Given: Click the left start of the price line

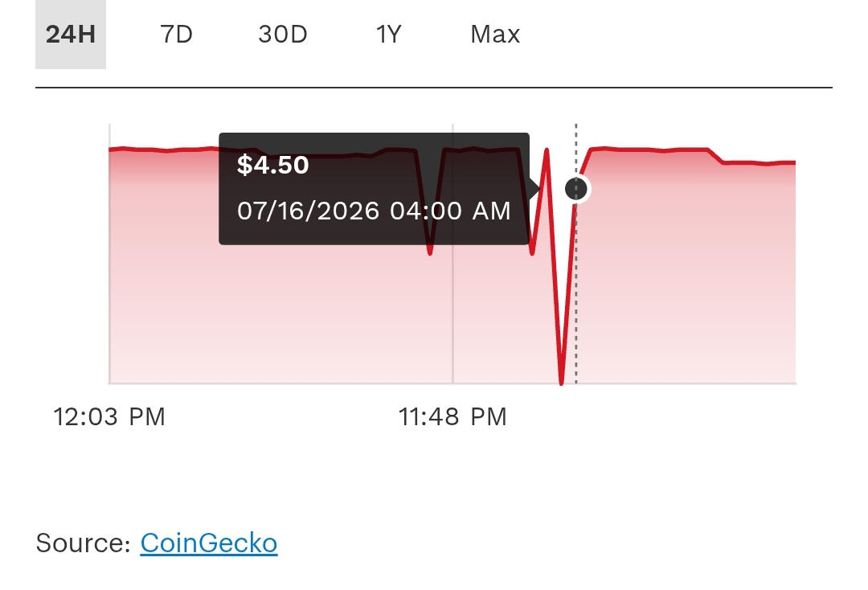Looking at the screenshot, I should (x=112, y=149).
